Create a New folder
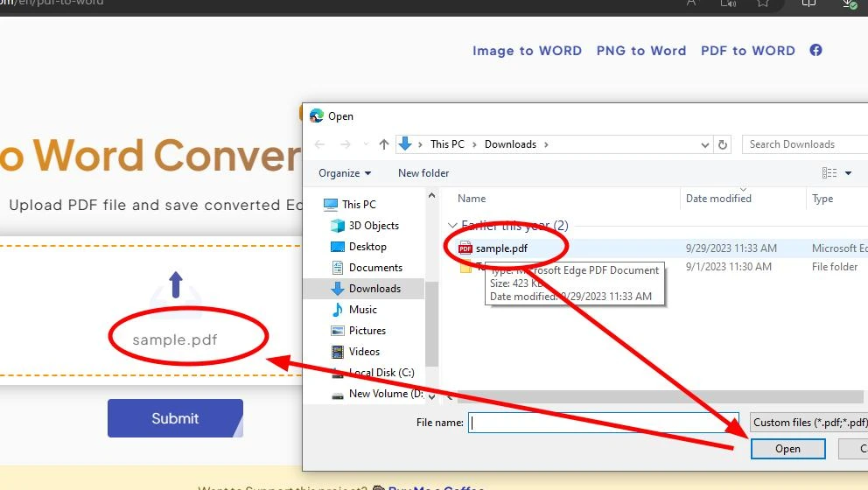Image resolution: width=868 pixels, height=490 pixels. tap(423, 173)
